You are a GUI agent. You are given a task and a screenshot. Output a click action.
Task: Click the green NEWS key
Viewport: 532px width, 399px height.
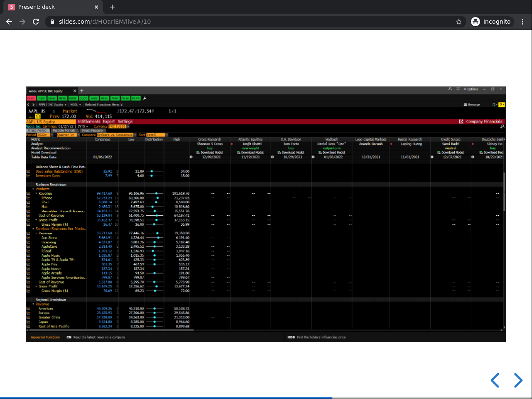coord(62,99)
